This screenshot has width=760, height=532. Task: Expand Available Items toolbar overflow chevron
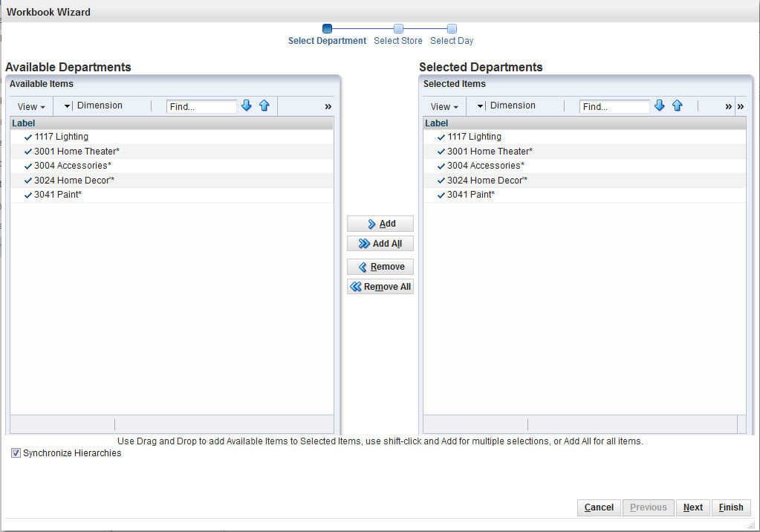(x=328, y=106)
